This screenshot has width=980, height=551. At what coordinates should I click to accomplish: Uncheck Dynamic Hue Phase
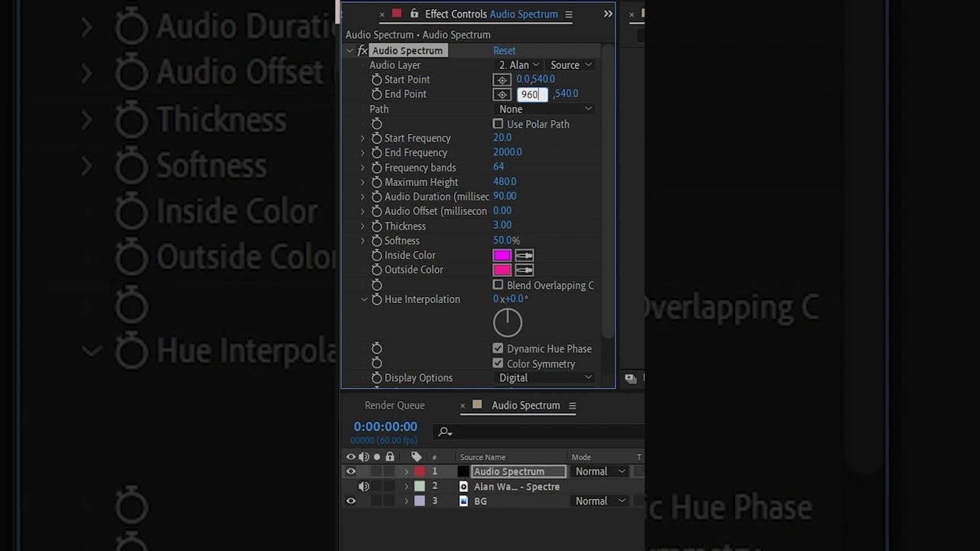[498, 348]
